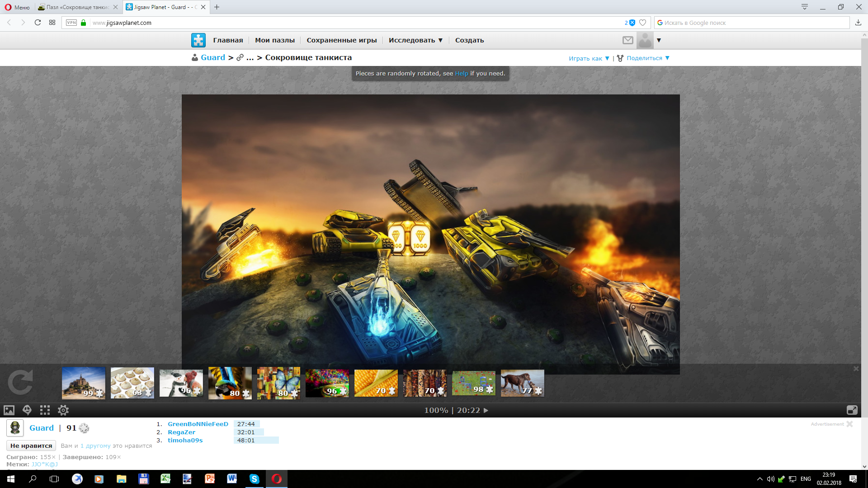This screenshot has width=868, height=488.
Task: Open the Jigsaw Planet logo home icon
Action: (198, 40)
